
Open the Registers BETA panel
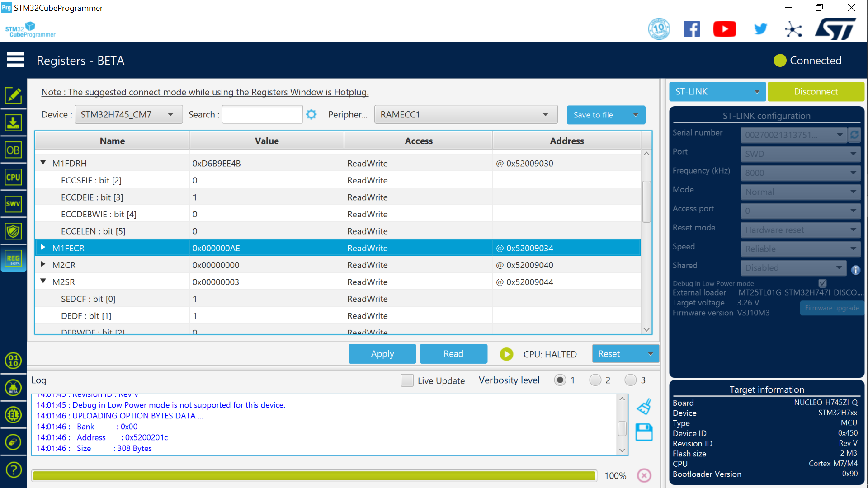pos(14,259)
